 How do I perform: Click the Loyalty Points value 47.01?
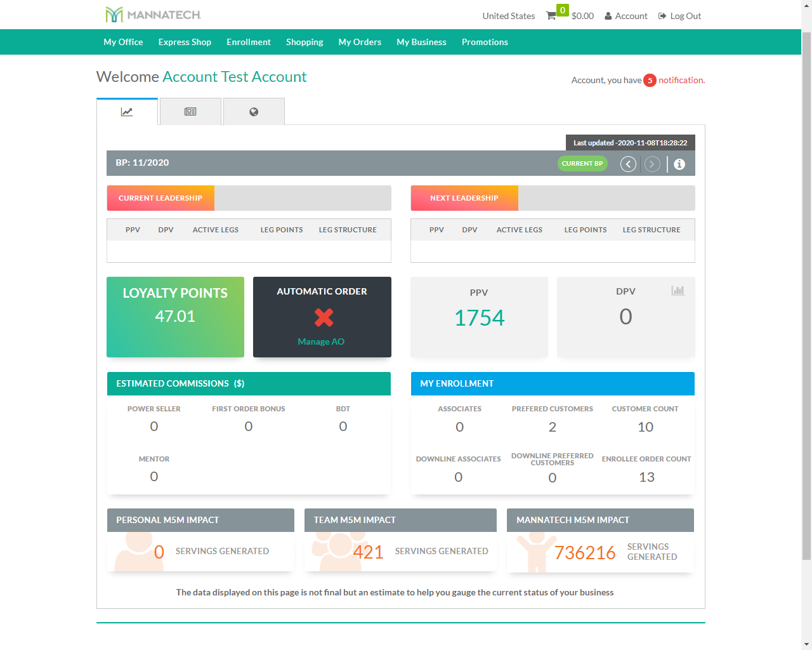click(x=175, y=316)
